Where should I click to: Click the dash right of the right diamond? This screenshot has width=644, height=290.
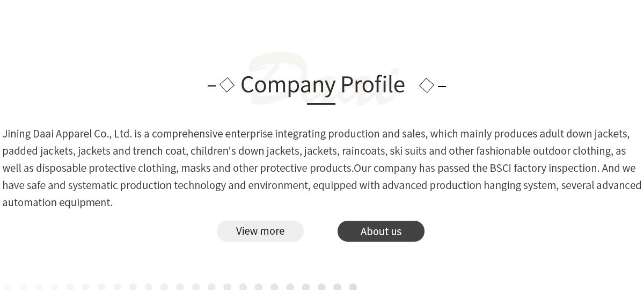[442, 86]
